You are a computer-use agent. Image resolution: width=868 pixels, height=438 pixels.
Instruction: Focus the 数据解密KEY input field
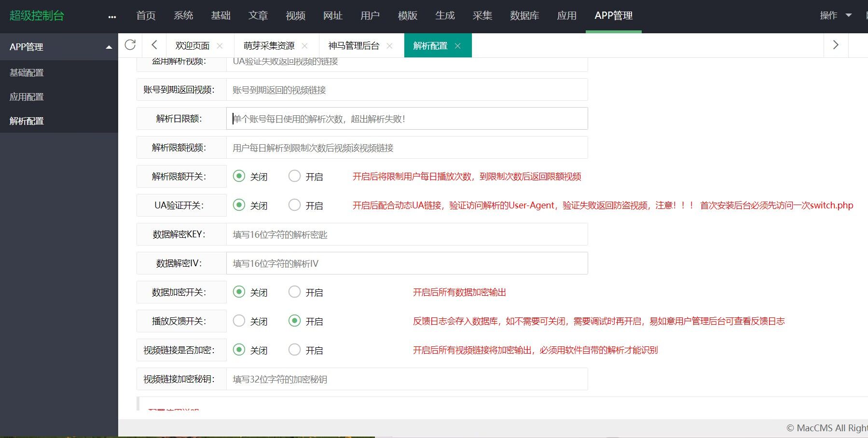407,234
